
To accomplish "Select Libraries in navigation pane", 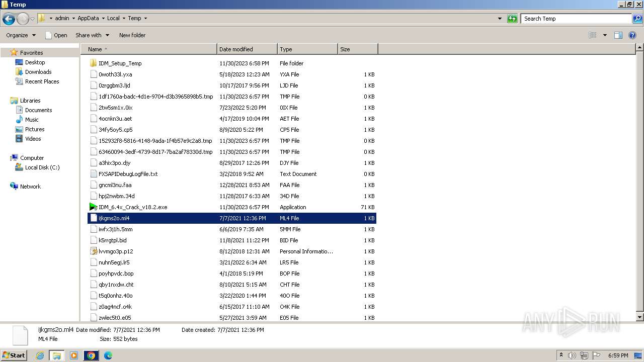I will (x=30, y=101).
